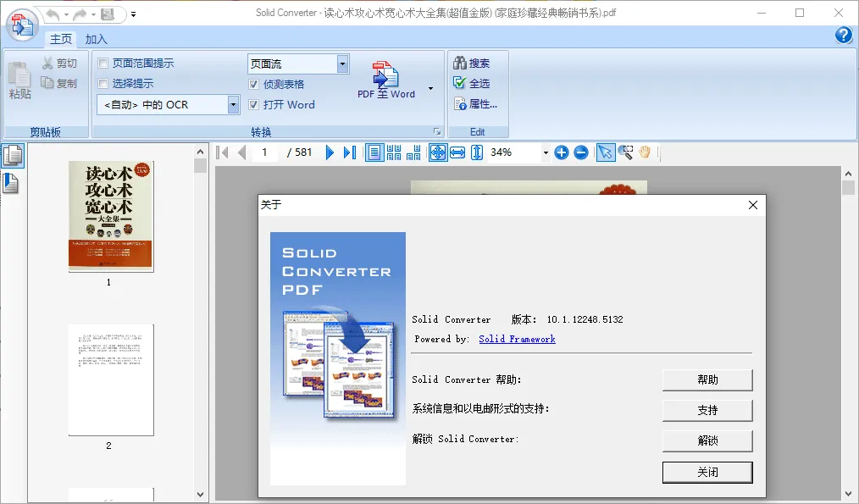Zoom in using the plus icon
This screenshot has height=504, width=859.
click(x=562, y=152)
